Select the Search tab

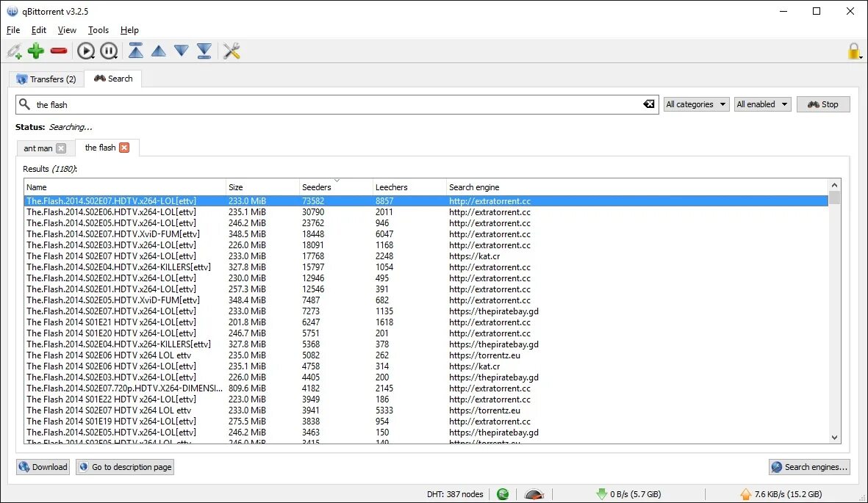(x=113, y=79)
